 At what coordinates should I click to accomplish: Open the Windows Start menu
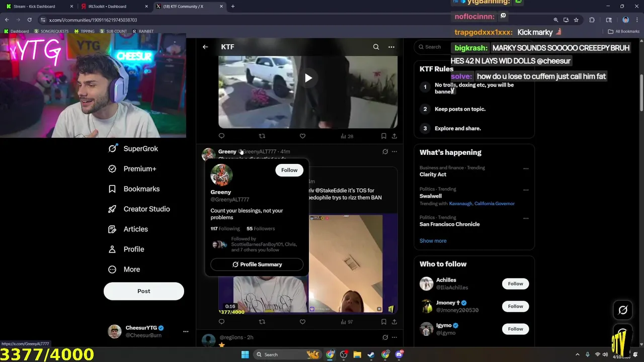pyautogui.click(x=245, y=354)
